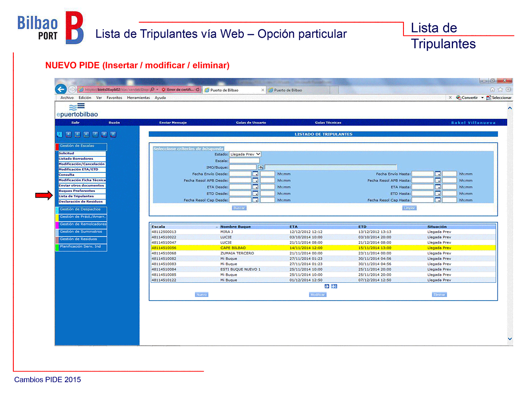Sort table by Escala column header
This screenshot has height=399, width=532.
point(185,227)
